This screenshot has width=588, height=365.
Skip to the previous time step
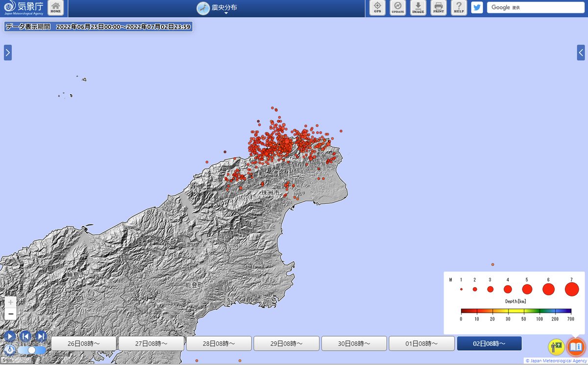click(x=25, y=336)
